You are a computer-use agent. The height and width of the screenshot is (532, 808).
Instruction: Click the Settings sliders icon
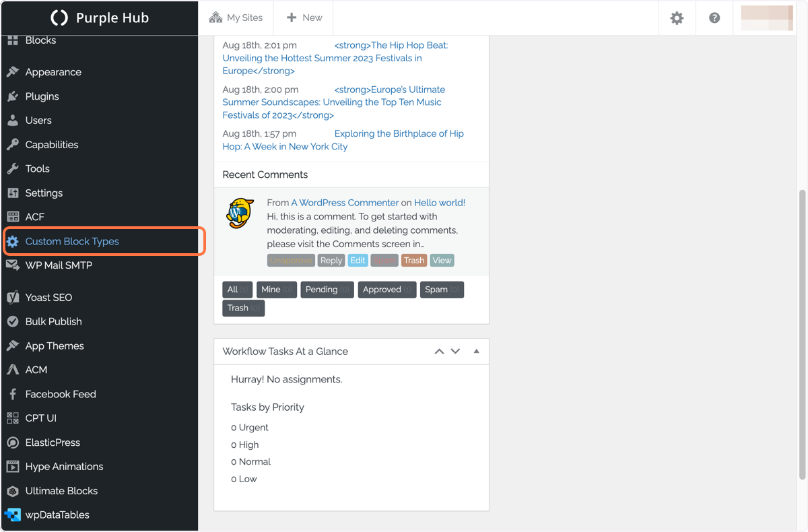point(13,193)
